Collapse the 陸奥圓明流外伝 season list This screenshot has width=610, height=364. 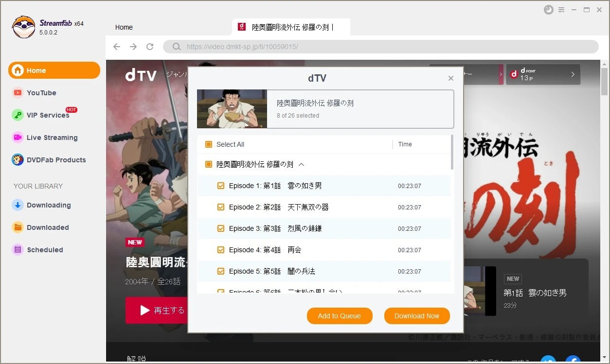point(301,165)
